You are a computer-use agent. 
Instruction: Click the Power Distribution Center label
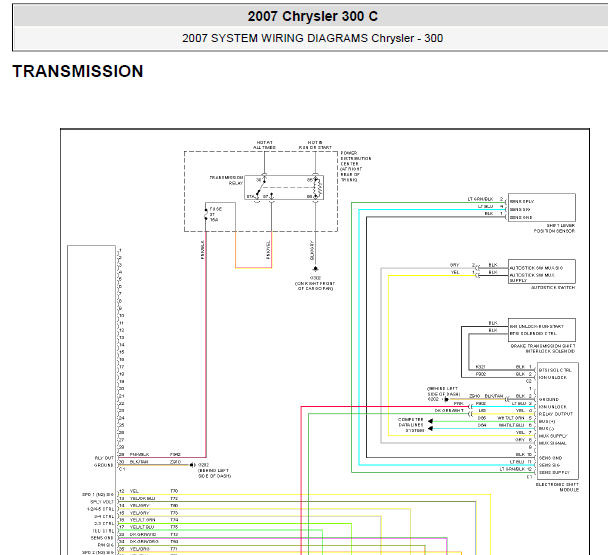(x=356, y=166)
